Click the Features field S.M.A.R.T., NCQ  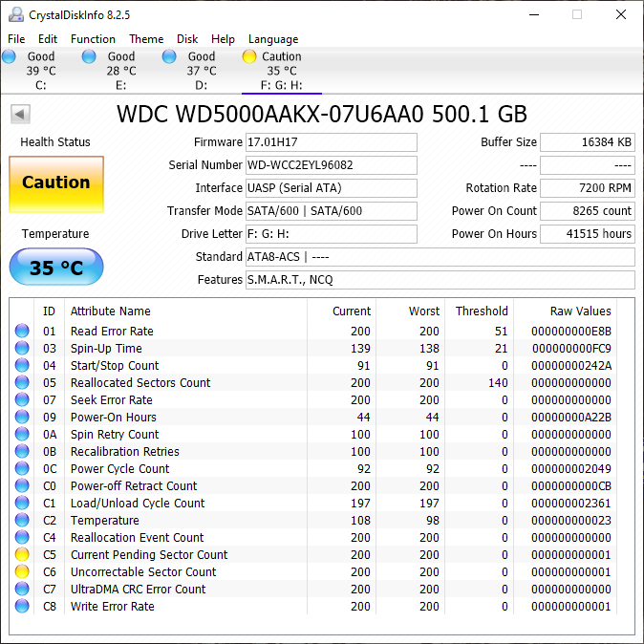click(440, 280)
